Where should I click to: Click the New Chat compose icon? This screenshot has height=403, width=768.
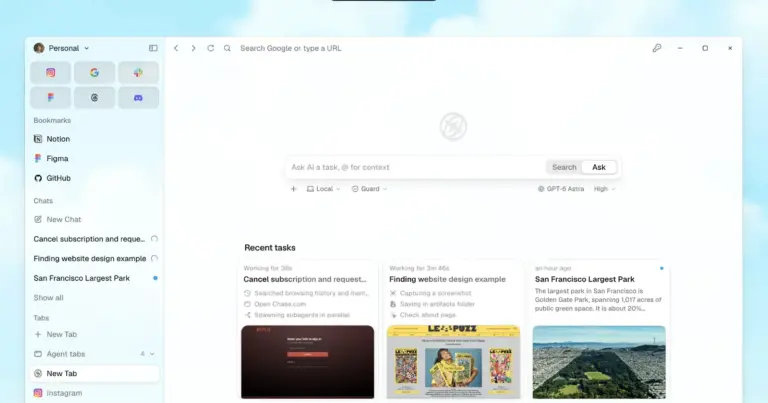(x=38, y=219)
